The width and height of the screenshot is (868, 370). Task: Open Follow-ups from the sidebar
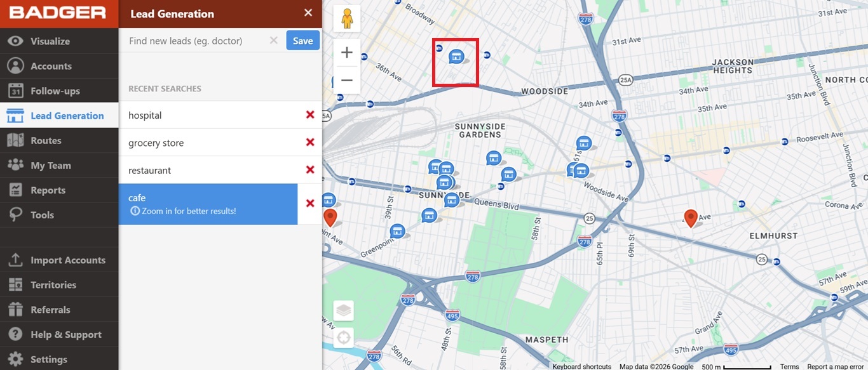[x=55, y=91]
